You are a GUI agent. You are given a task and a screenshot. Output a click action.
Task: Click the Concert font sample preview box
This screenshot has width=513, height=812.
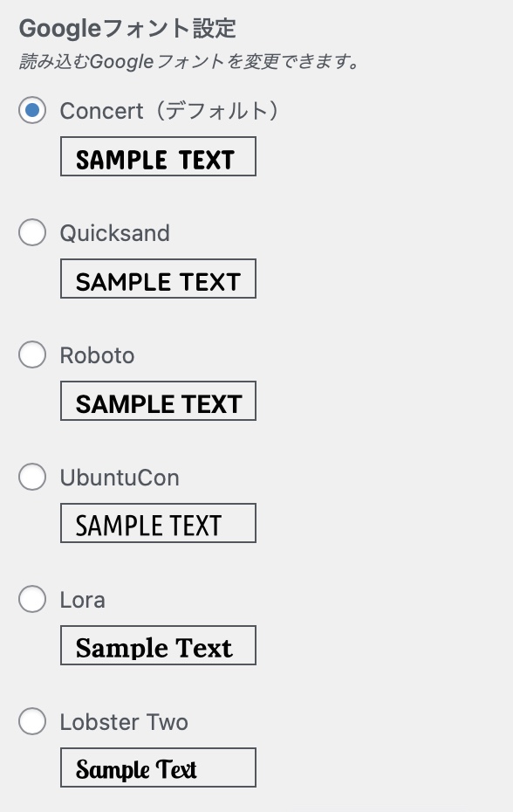159,156
